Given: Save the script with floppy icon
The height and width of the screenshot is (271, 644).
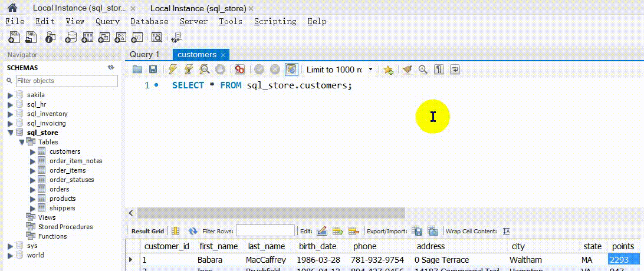Looking at the screenshot, I should point(153,70).
